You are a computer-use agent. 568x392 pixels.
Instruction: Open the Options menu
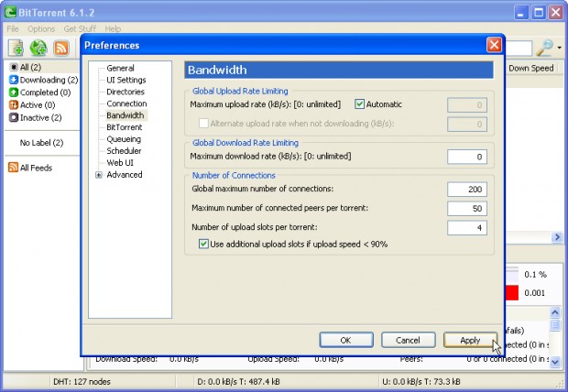[x=41, y=28]
